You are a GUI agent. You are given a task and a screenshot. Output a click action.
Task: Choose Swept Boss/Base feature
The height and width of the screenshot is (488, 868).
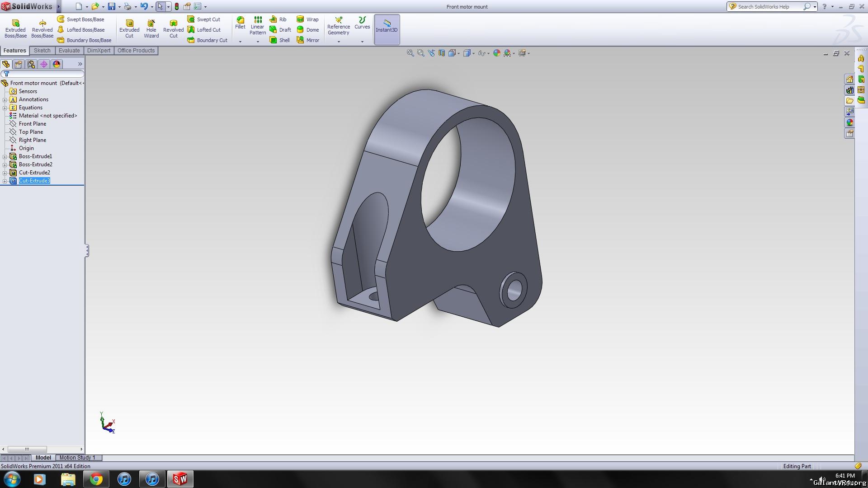(x=81, y=19)
